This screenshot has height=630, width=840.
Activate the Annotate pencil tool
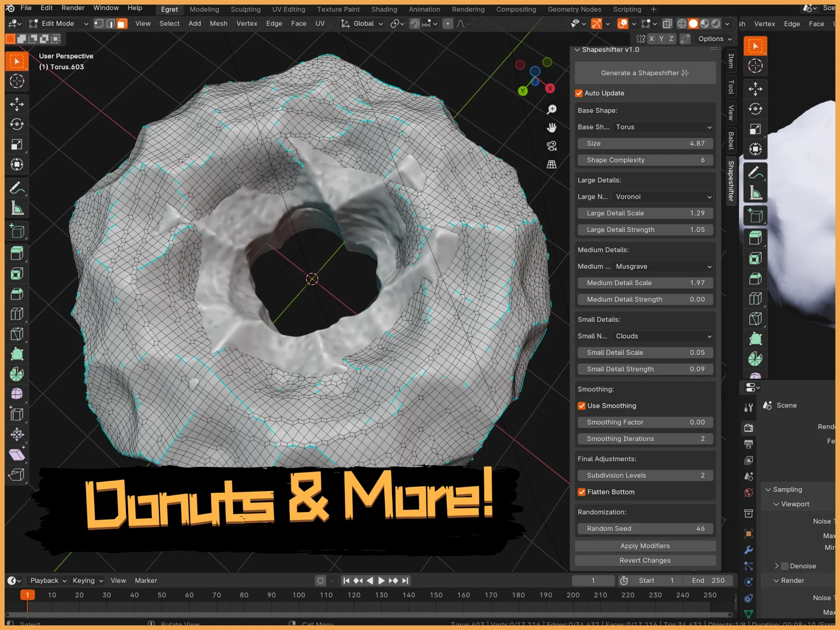(x=17, y=188)
